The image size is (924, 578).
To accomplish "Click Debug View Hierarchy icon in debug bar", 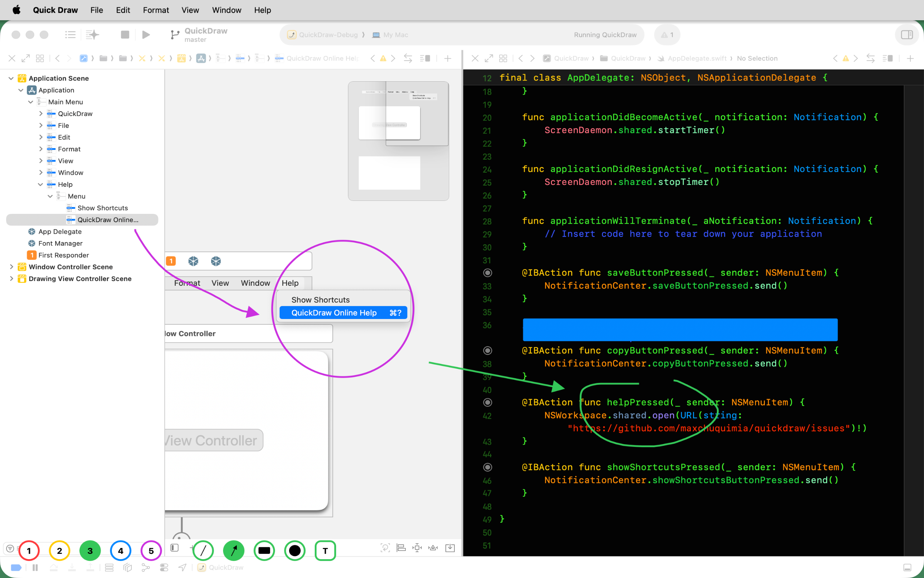I will pyautogui.click(x=127, y=568).
